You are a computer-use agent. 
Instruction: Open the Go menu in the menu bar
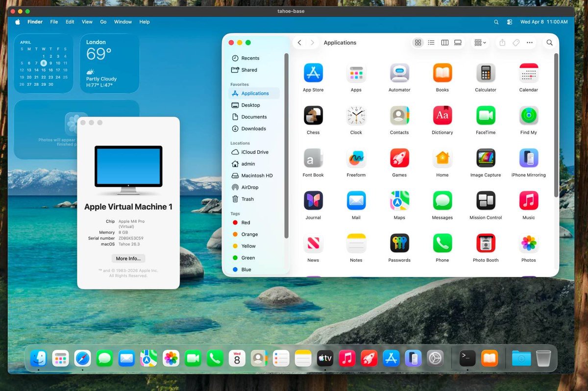(x=103, y=22)
